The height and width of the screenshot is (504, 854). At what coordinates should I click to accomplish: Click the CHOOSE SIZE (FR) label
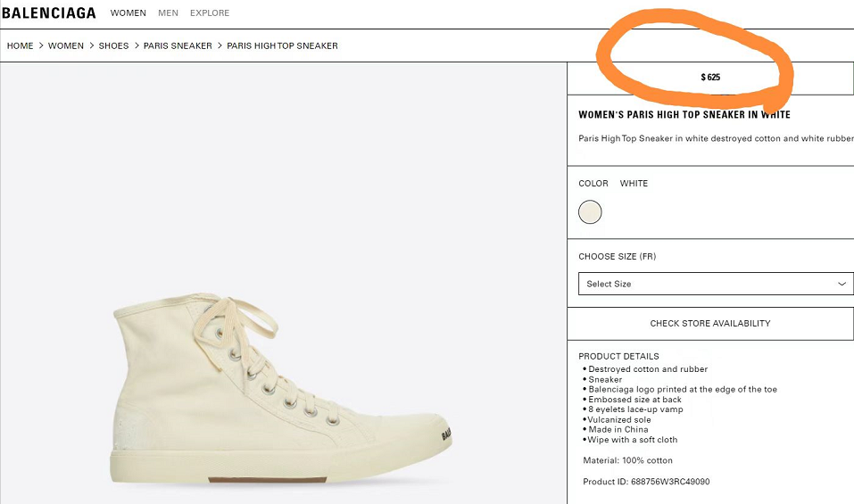coord(617,257)
